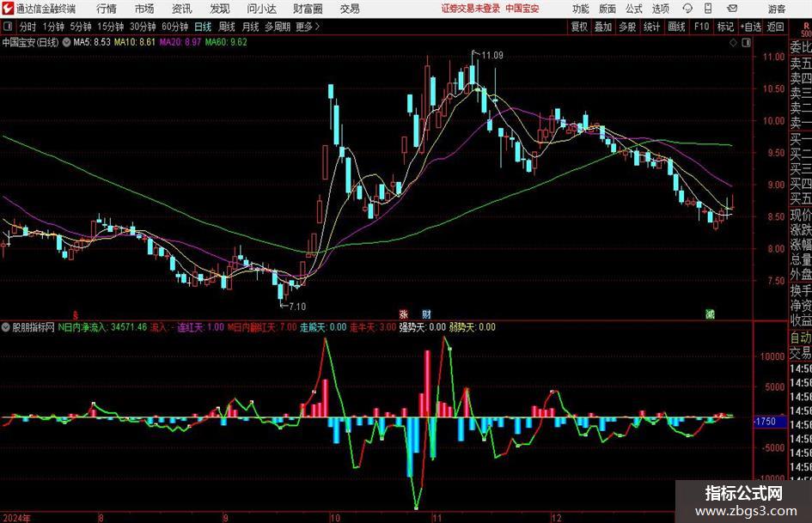Expand the 股朋指标网 sub-indicator dropdown

[x=6, y=327]
